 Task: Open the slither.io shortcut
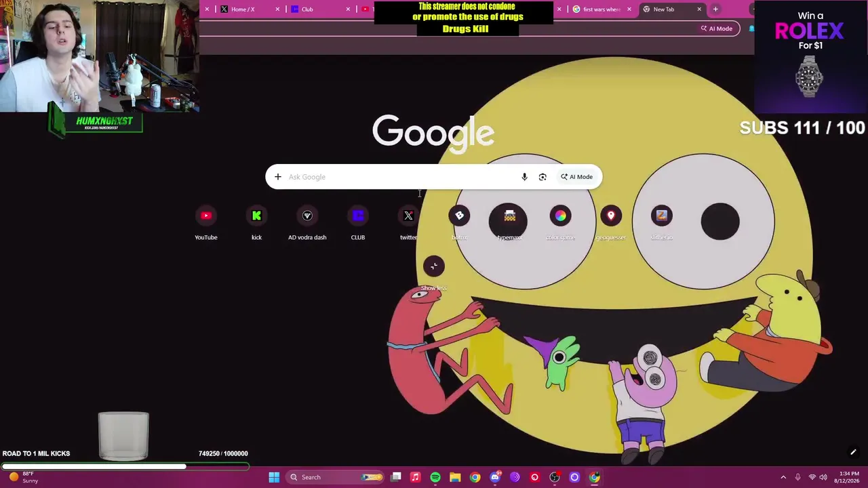coord(662,224)
